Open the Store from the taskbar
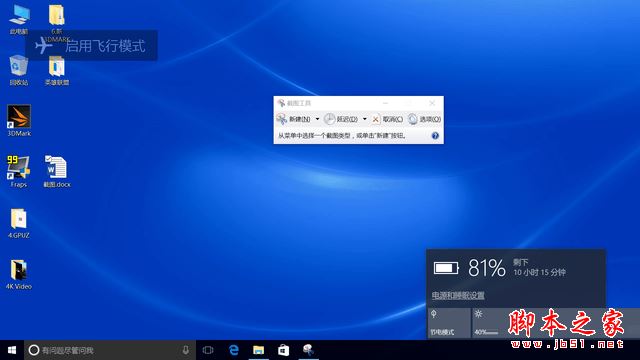The height and width of the screenshot is (360, 640). tap(283, 350)
